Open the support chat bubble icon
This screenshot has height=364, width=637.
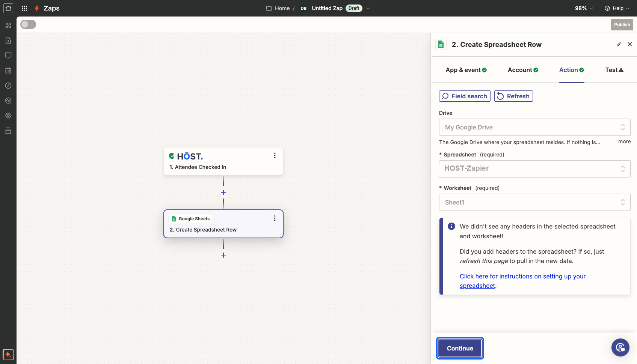(x=620, y=347)
